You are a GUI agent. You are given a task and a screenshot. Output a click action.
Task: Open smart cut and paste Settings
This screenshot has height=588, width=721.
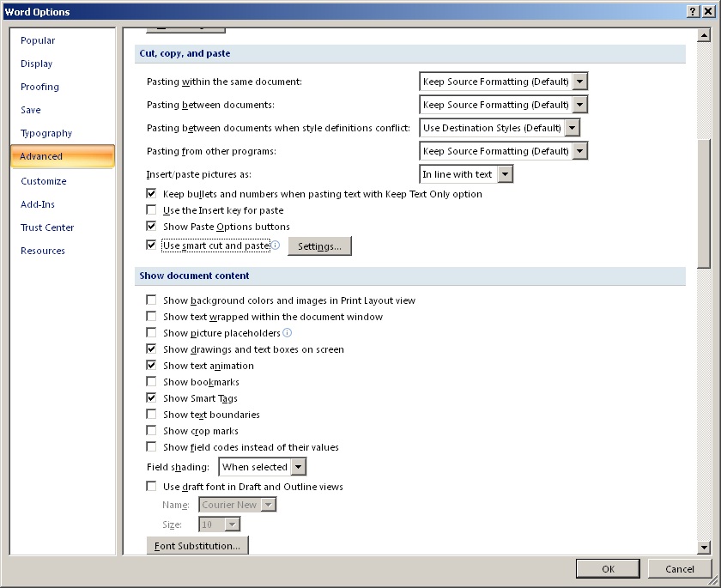pyautogui.click(x=319, y=246)
